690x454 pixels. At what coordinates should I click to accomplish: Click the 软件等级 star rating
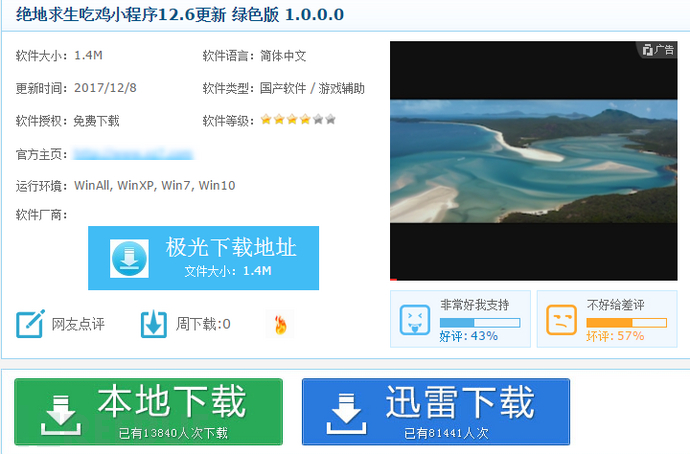[x=298, y=120]
